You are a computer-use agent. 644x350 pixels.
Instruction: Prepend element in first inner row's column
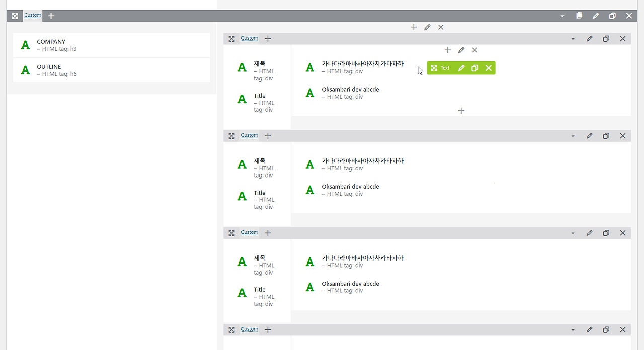(448, 50)
